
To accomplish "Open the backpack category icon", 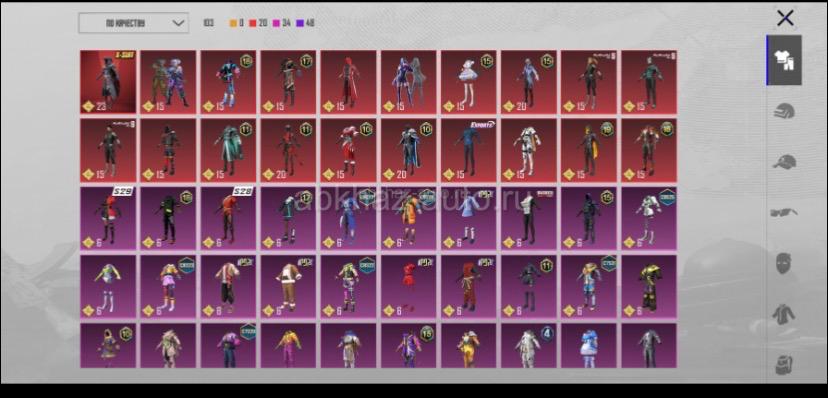I will coord(784,364).
